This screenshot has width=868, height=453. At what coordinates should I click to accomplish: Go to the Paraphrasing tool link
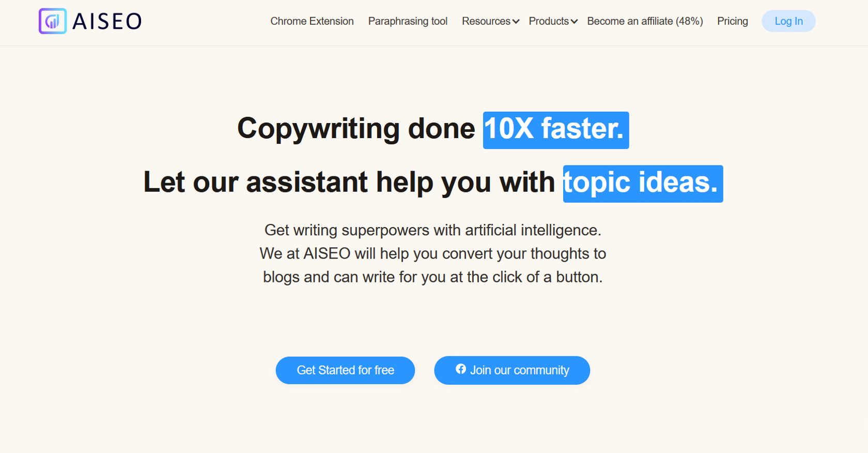click(408, 21)
